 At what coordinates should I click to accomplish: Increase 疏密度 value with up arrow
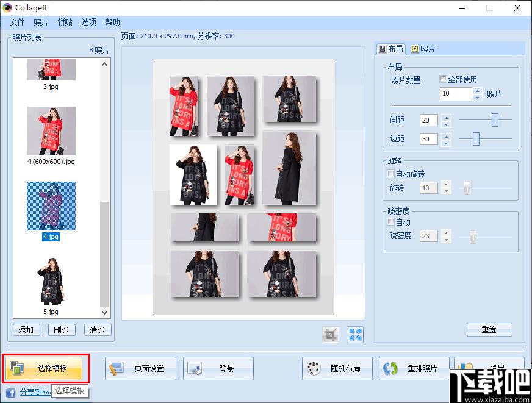(x=447, y=233)
